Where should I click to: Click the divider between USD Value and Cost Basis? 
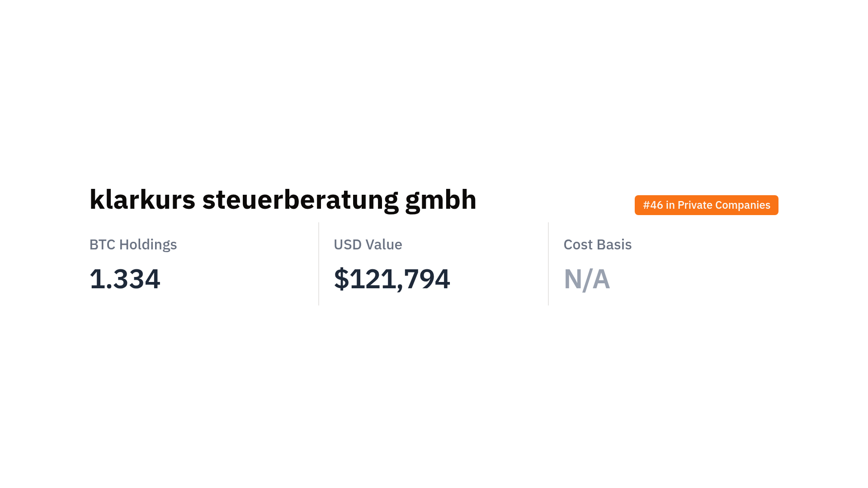(548, 263)
